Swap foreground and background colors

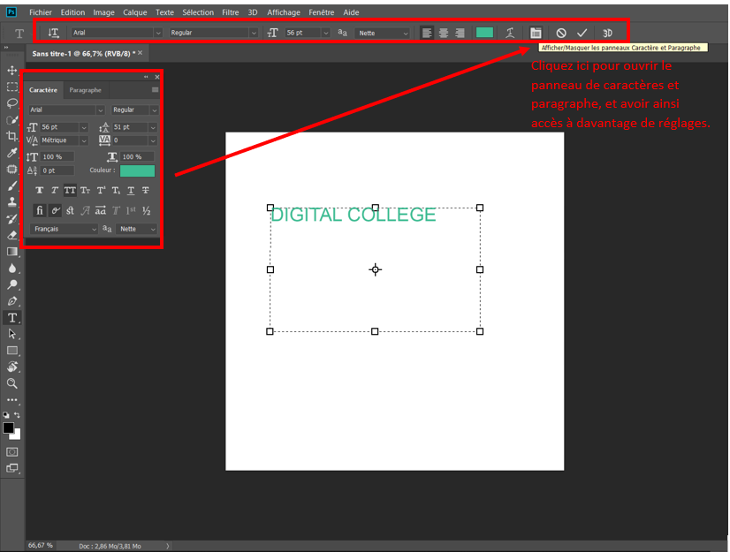17,415
